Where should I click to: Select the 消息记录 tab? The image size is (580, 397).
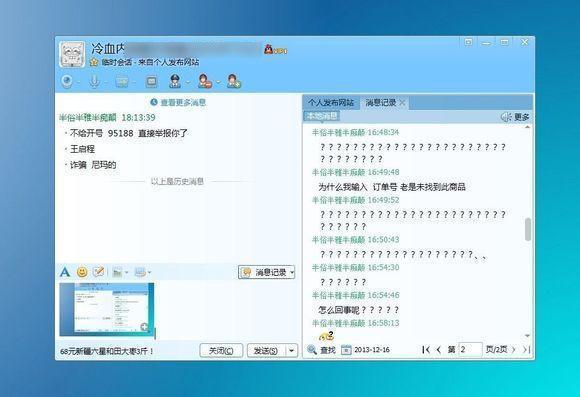[x=381, y=102]
